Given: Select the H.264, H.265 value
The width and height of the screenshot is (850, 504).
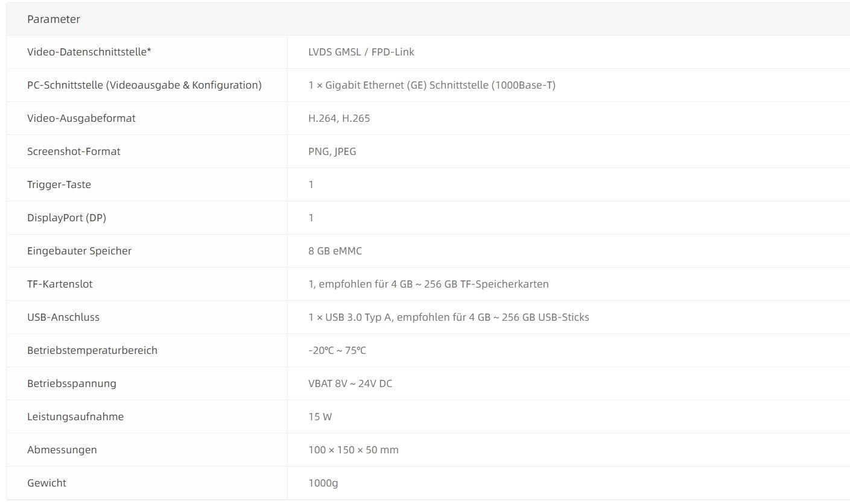Looking at the screenshot, I should click(x=338, y=118).
